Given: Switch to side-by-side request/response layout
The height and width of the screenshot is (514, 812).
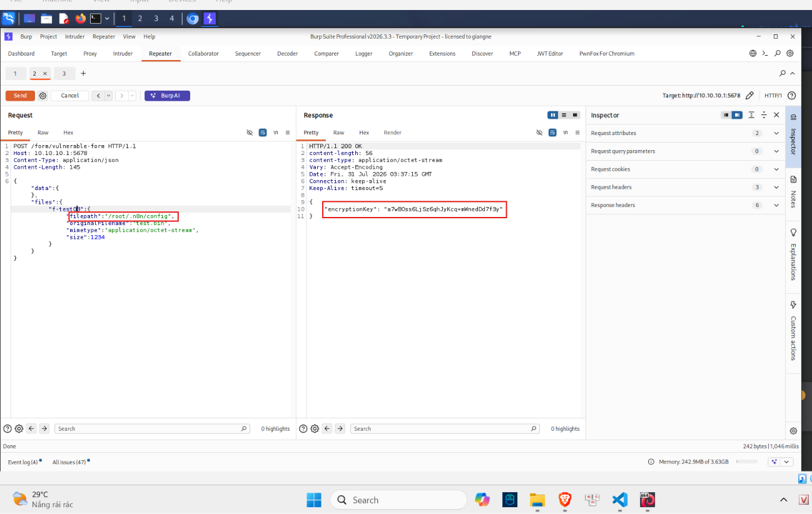Looking at the screenshot, I should 553,115.
